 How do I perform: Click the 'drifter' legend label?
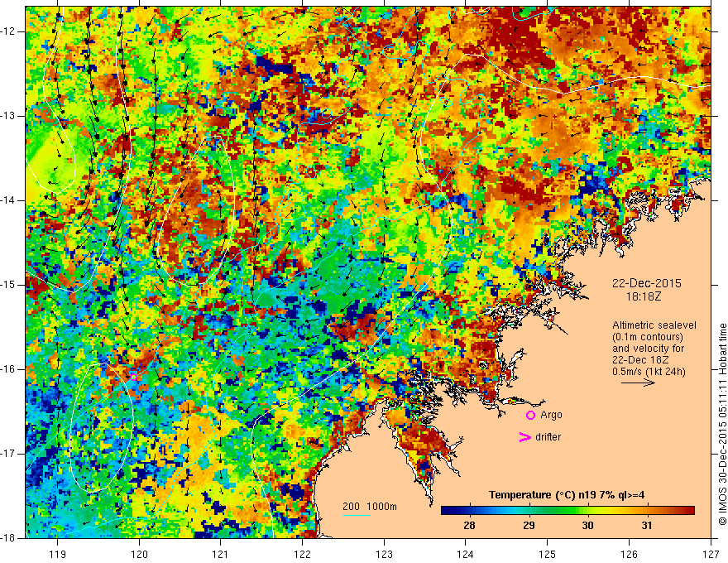coord(548,437)
